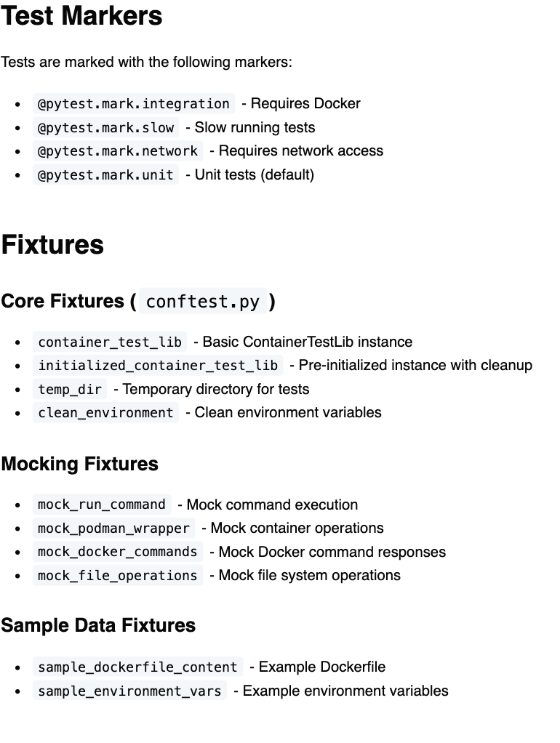Click the sample_dockerfile_content code label
Screen dimensions: 560x743
(137, 667)
